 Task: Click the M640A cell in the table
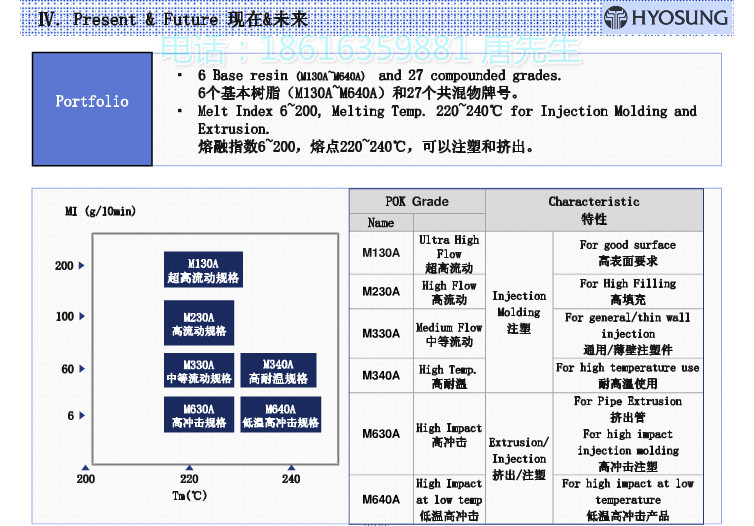point(381,499)
